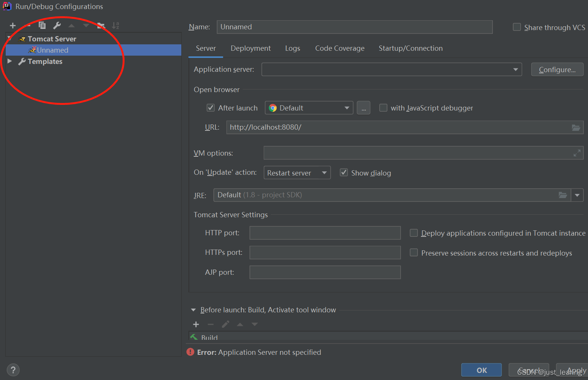Switch to the Startup/Connection tab

[x=410, y=48]
